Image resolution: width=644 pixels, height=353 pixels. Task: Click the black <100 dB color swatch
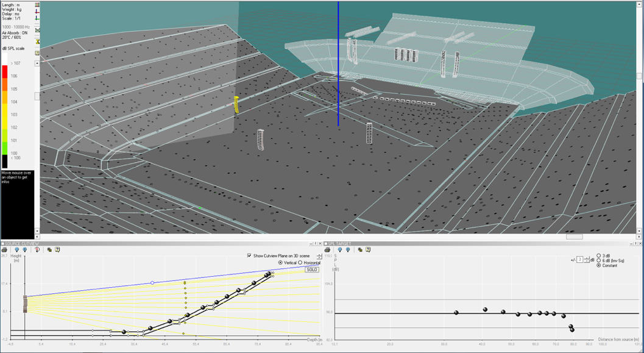[4, 162]
